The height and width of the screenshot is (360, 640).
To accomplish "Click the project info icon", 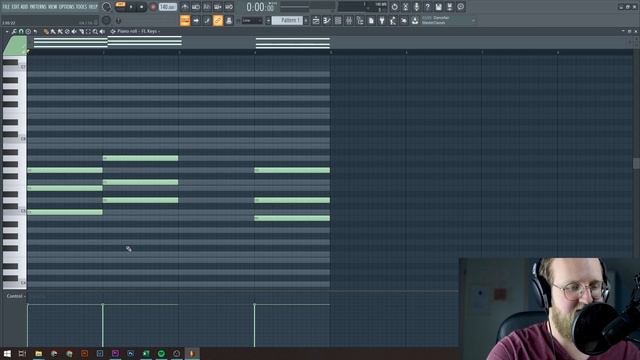I will point(460,7).
